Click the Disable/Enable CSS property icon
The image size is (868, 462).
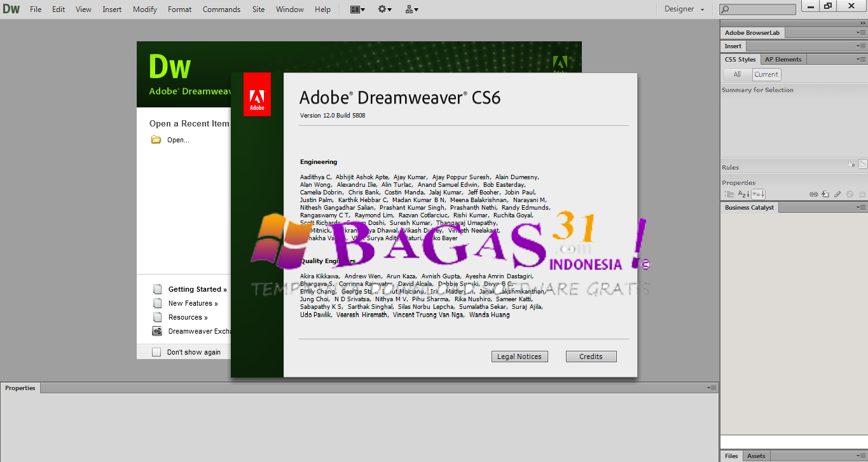pyautogui.click(x=850, y=194)
